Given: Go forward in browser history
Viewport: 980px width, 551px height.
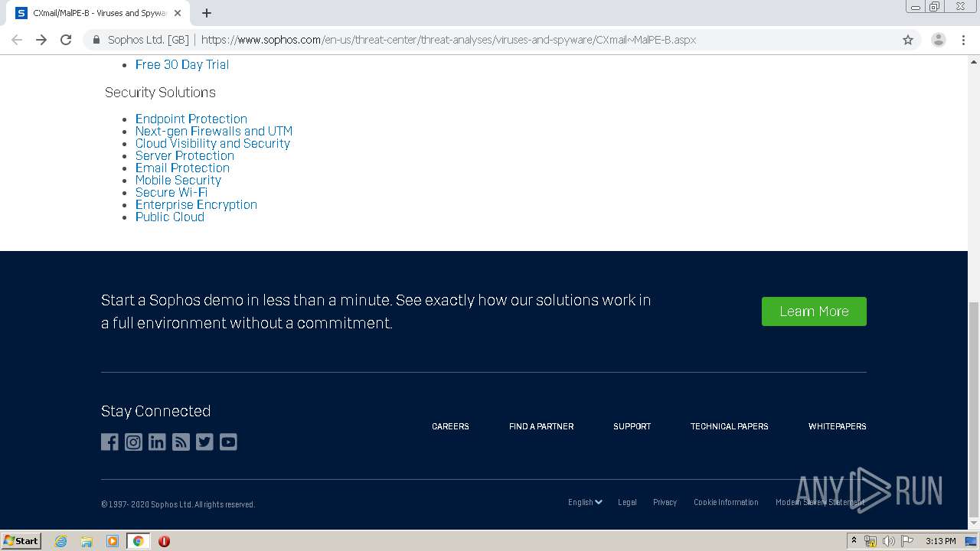Looking at the screenshot, I should (41, 40).
